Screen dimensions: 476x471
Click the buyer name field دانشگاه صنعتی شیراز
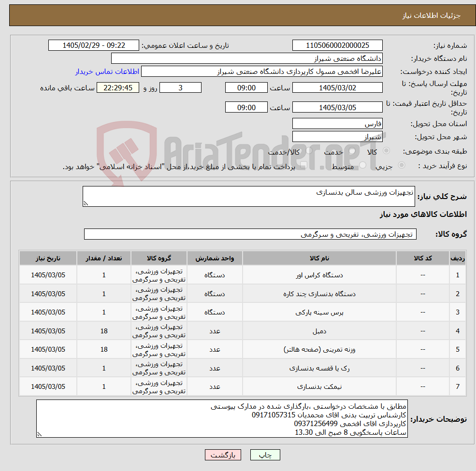(x=247, y=58)
